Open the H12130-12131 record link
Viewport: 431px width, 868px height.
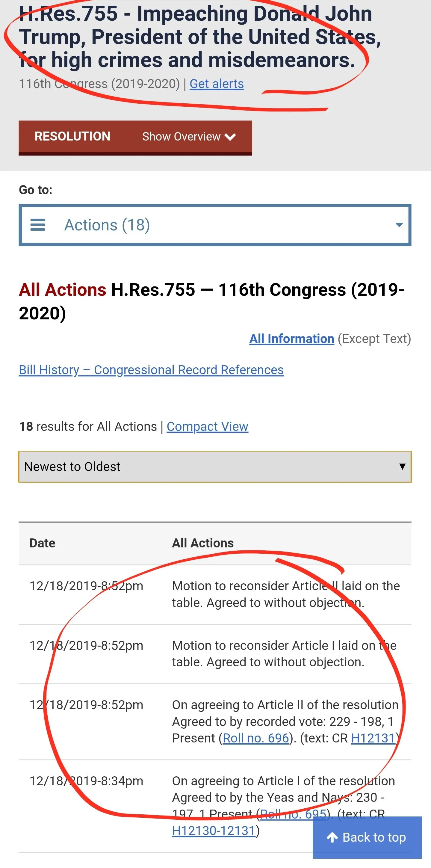pos(214,831)
